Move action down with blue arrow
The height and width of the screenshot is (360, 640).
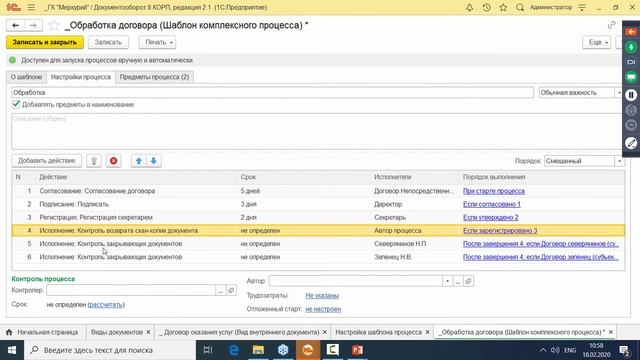pyautogui.click(x=154, y=161)
